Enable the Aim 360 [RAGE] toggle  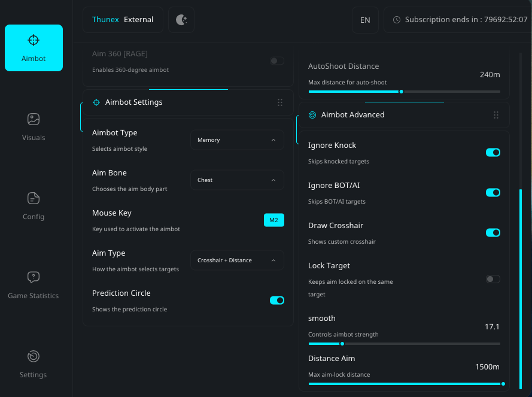[x=277, y=61]
